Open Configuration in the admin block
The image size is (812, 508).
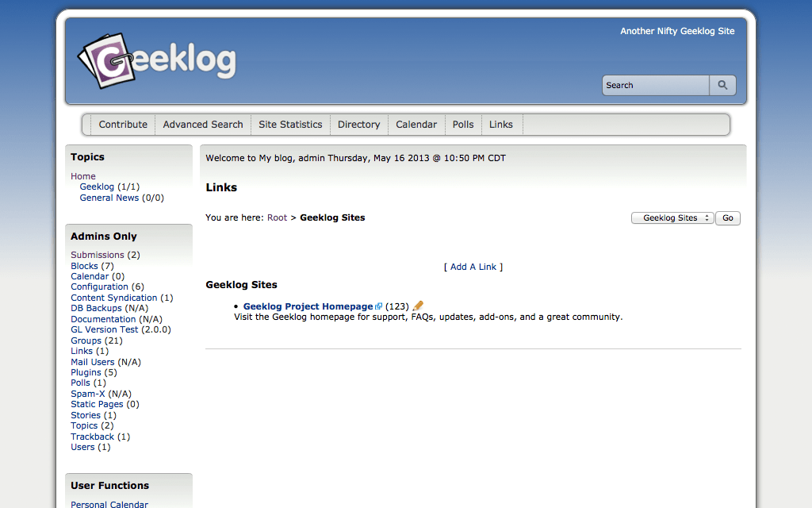click(99, 287)
